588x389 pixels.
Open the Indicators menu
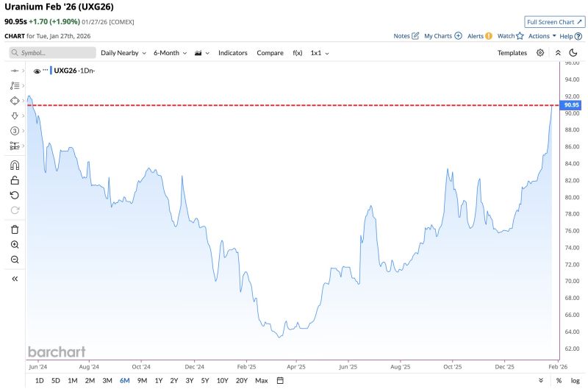pyautogui.click(x=233, y=53)
